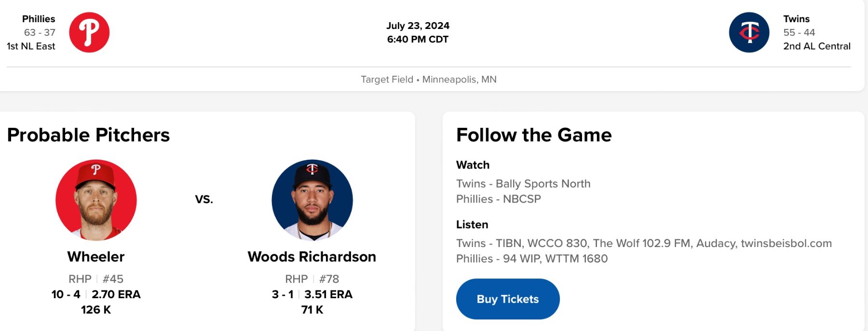Open Wheeler's player headshot

click(x=96, y=200)
